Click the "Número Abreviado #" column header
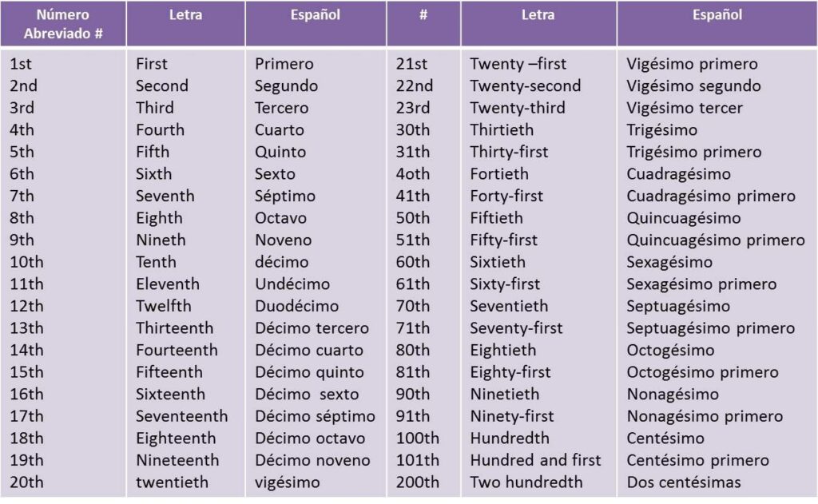 click(x=62, y=25)
